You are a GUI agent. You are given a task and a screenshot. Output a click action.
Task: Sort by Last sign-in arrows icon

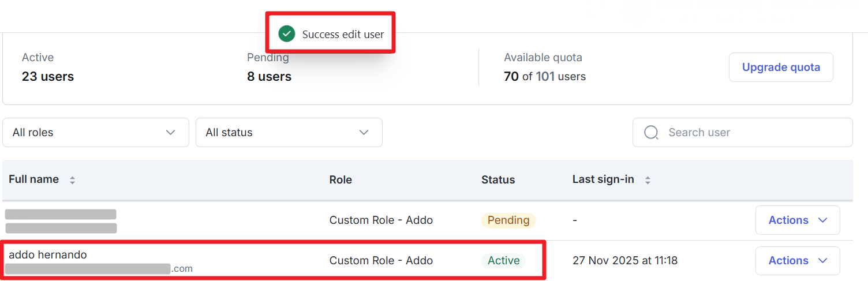coord(648,180)
